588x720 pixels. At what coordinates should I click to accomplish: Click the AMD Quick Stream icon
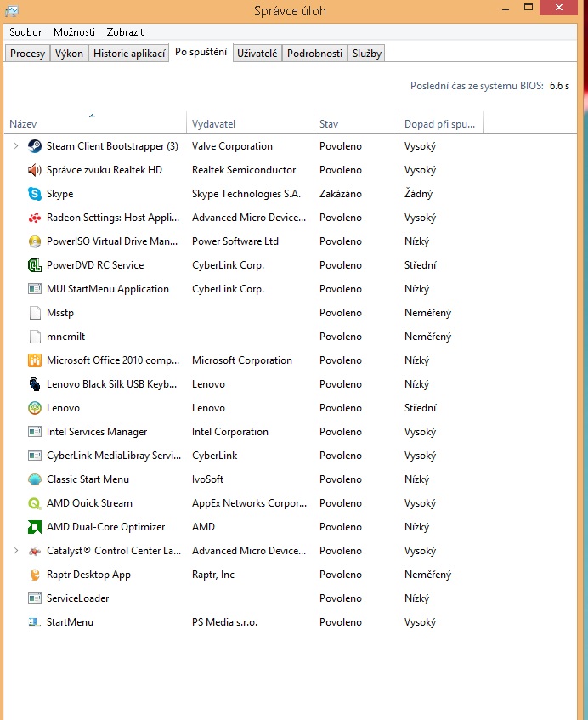tap(35, 503)
